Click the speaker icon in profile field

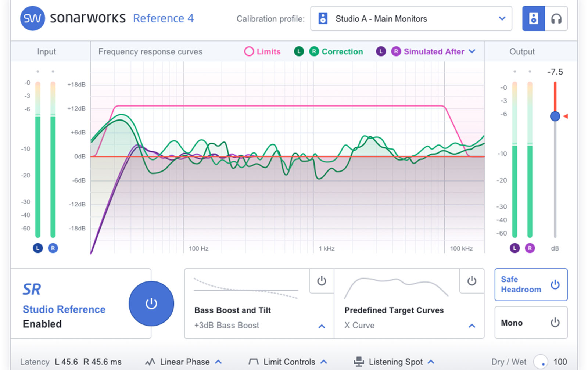[323, 18]
